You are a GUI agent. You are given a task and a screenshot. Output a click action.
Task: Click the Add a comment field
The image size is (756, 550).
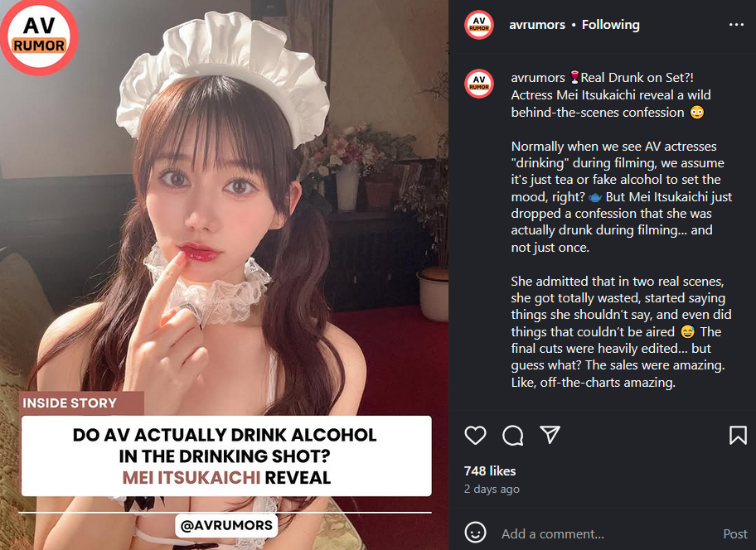coord(553,533)
